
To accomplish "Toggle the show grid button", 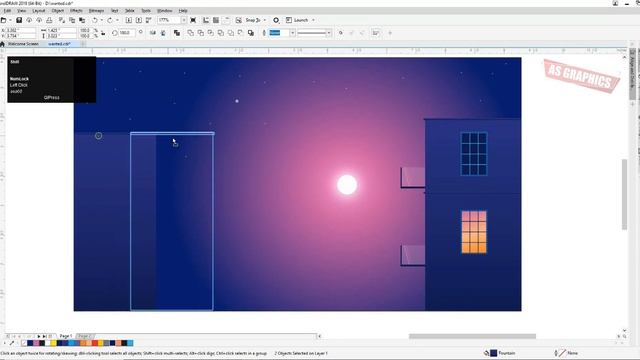I will (216, 20).
